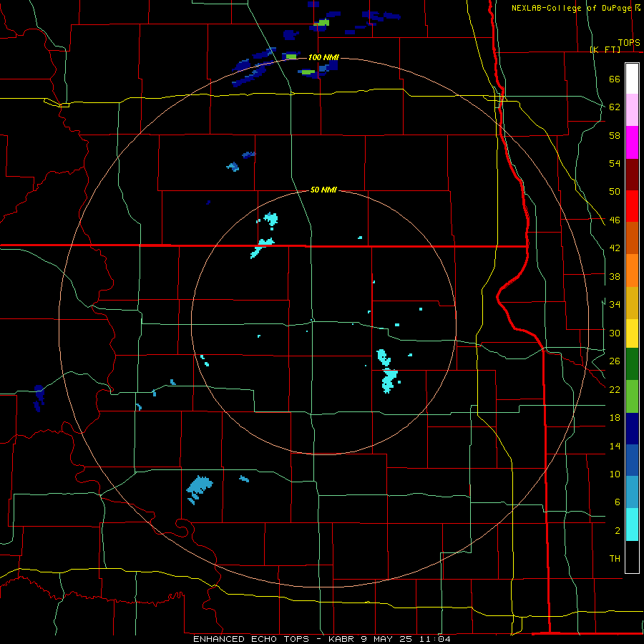The width and height of the screenshot is (644, 644).
Task: Click the medium blue legend swatch
Action: point(632,460)
